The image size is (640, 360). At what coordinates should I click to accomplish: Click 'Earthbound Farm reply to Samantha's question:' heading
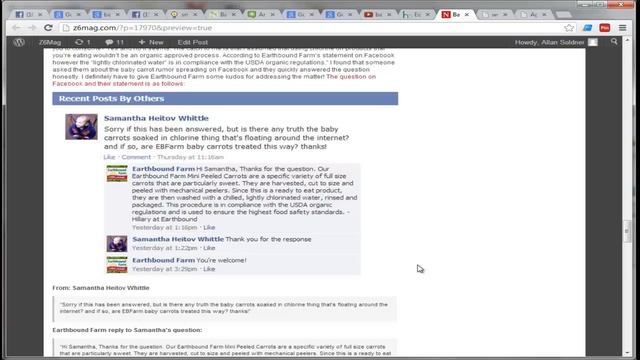[x=127, y=330]
